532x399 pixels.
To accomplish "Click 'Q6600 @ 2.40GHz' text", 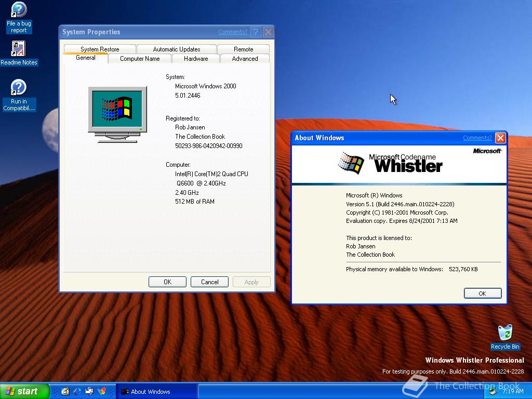I will [201, 183].
